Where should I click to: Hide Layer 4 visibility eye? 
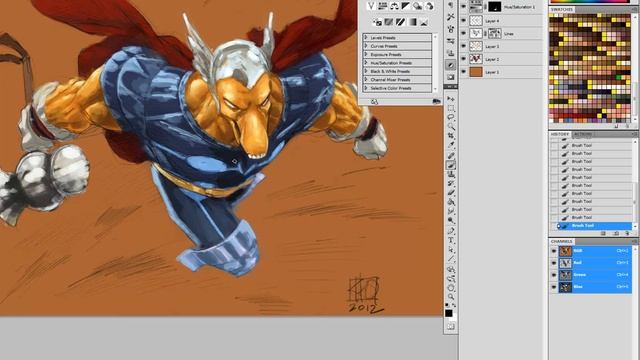pos(463,20)
